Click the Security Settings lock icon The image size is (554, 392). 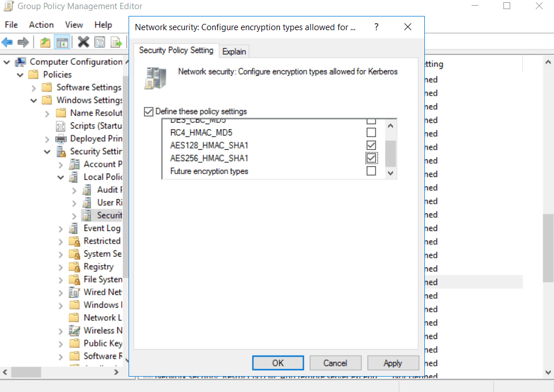point(61,152)
